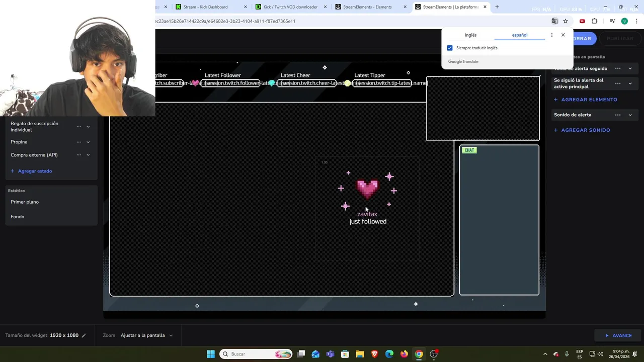Click Agregar estado link
This screenshot has width=644, height=362.
pos(31,171)
